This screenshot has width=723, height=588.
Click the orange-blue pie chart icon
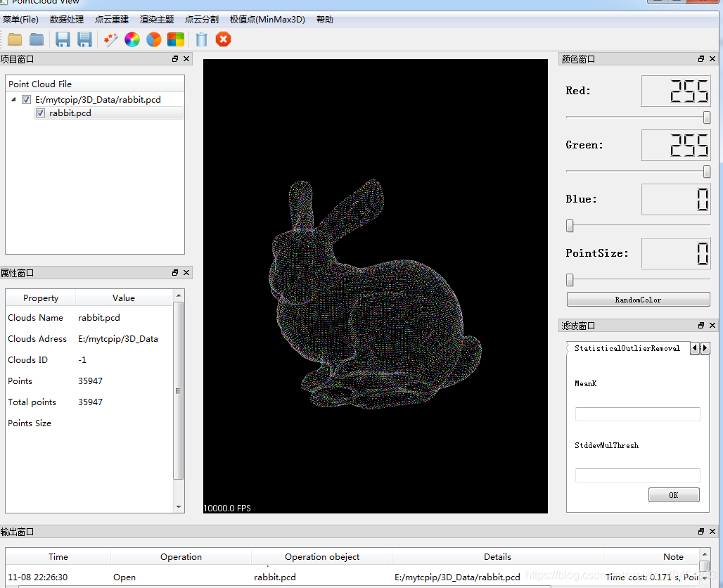coord(154,39)
